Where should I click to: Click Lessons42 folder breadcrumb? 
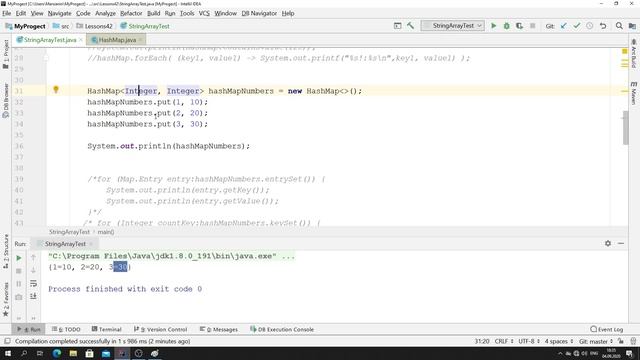click(94, 26)
